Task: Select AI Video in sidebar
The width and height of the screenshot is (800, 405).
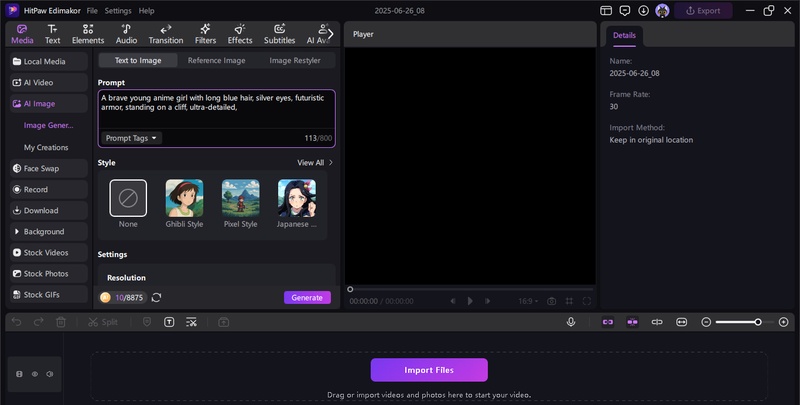Action: (49, 82)
